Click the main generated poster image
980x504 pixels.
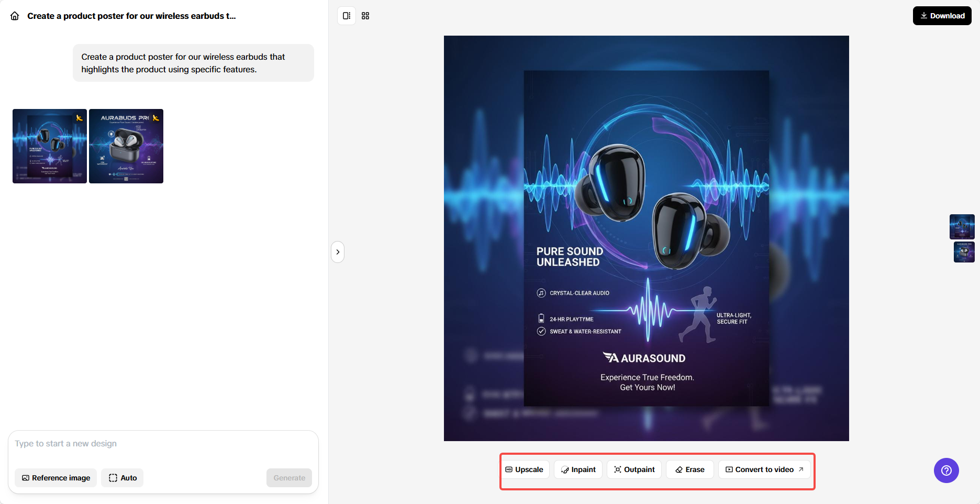point(647,238)
